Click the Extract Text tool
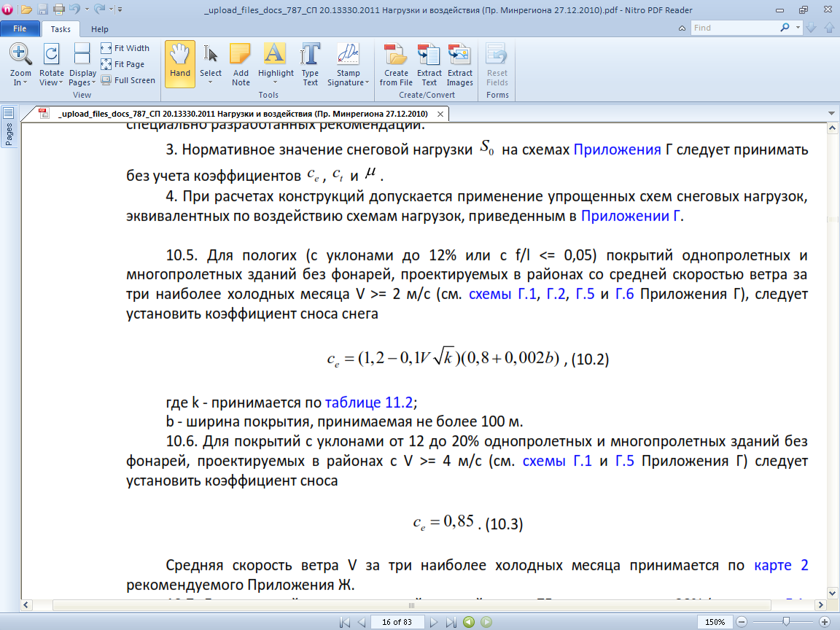This screenshot has width=840, height=630. point(429,64)
